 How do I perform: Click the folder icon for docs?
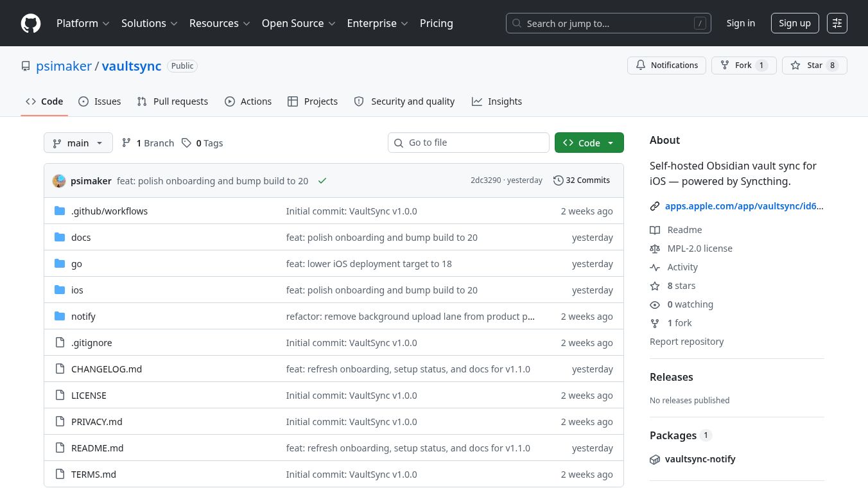tap(60, 238)
